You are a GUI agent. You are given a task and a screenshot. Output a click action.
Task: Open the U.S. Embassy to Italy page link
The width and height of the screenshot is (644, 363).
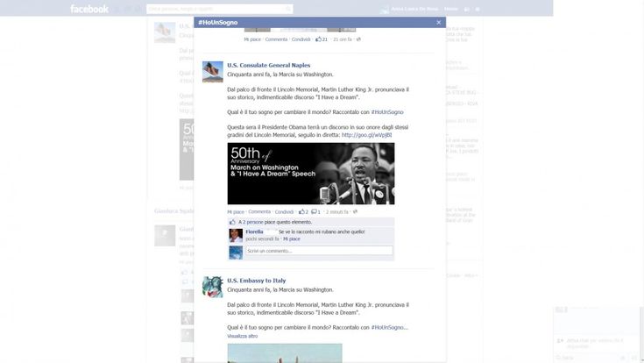[256, 281]
